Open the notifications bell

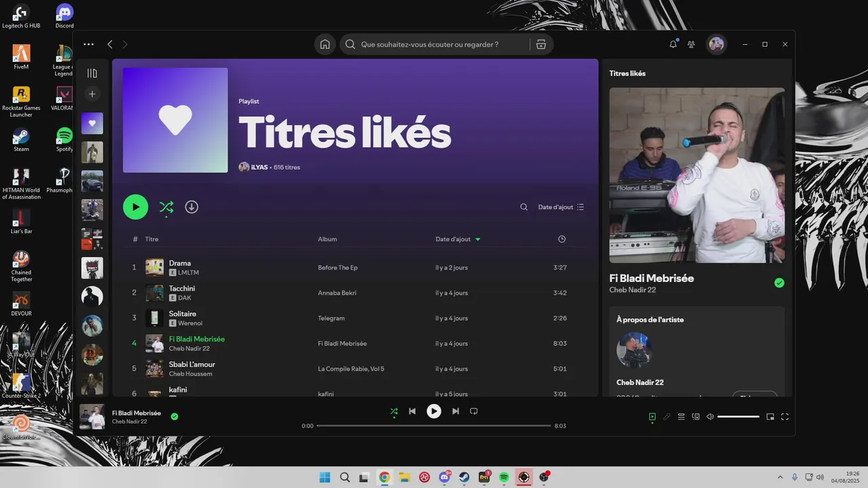pos(673,44)
